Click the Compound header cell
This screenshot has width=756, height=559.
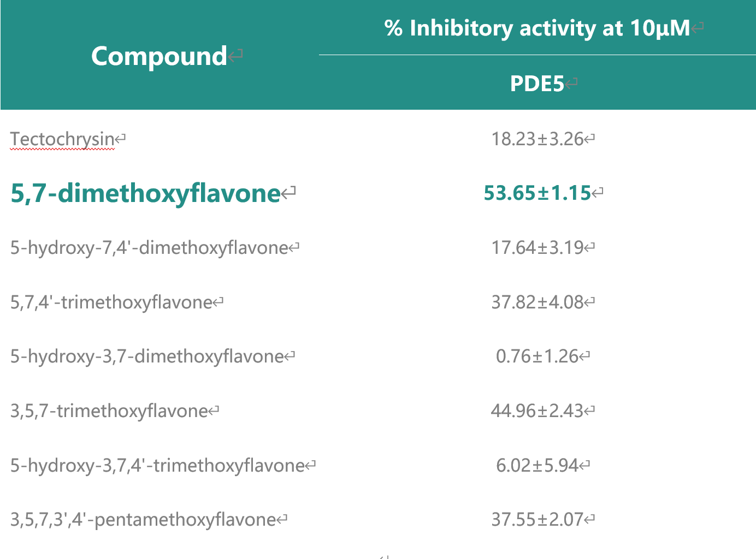click(x=159, y=56)
